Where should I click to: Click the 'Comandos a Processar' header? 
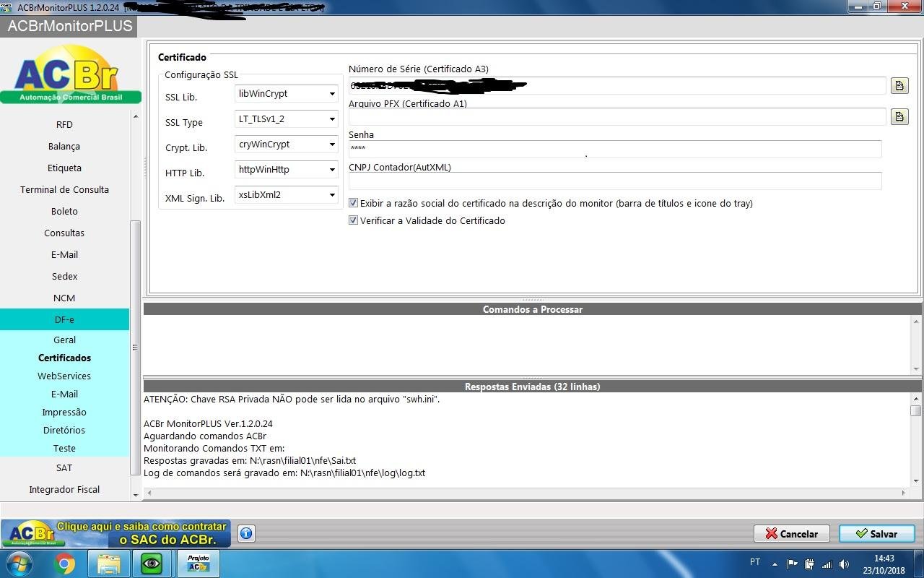pos(533,309)
